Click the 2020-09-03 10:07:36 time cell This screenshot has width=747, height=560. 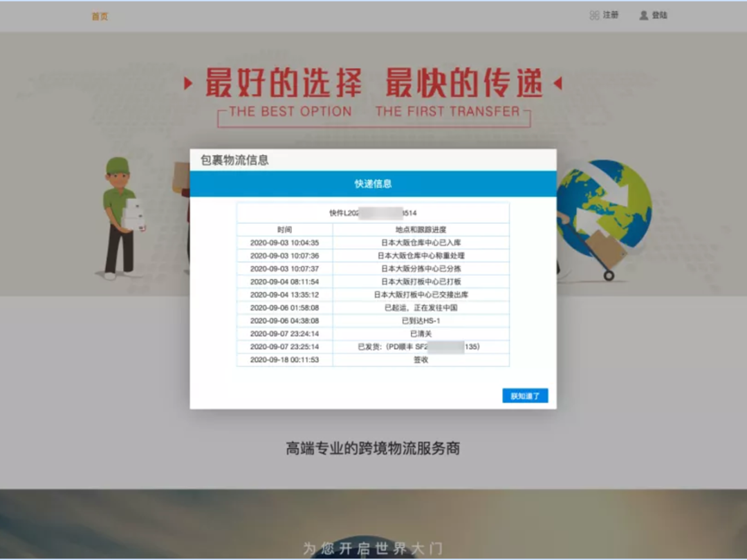pos(285,256)
